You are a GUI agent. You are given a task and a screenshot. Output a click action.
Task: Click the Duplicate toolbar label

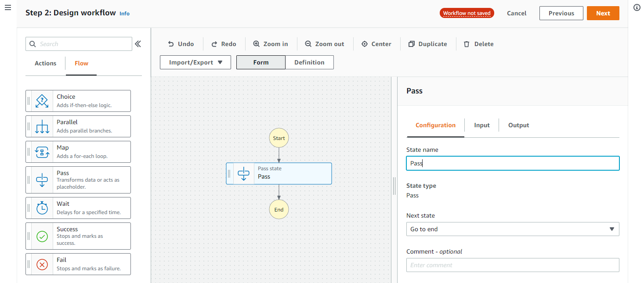(433, 44)
